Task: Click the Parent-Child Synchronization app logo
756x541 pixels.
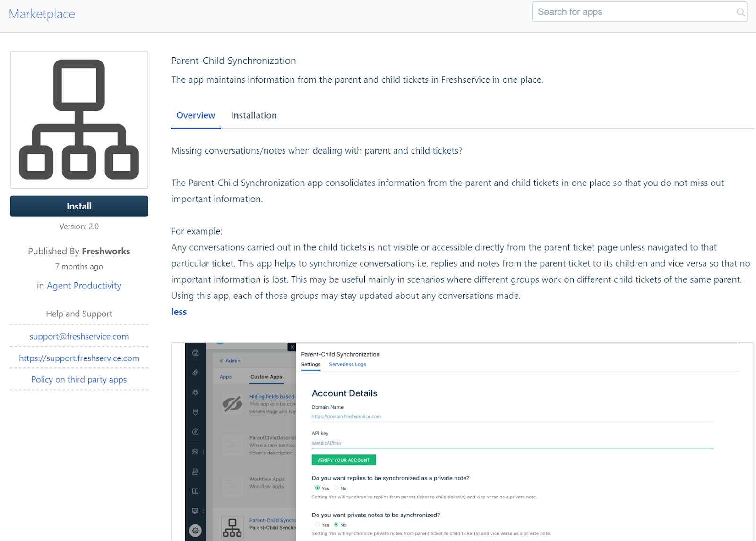Action: coord(79,120)
